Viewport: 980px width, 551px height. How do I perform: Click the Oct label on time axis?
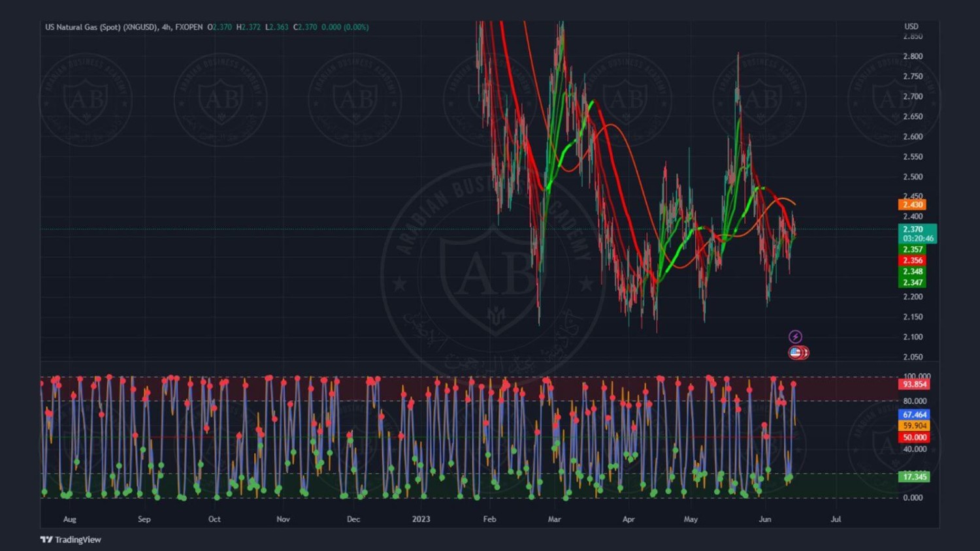coord(214,520)
